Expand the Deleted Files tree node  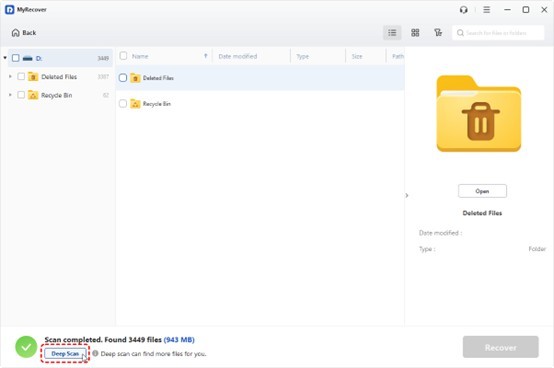coord(10,76)
